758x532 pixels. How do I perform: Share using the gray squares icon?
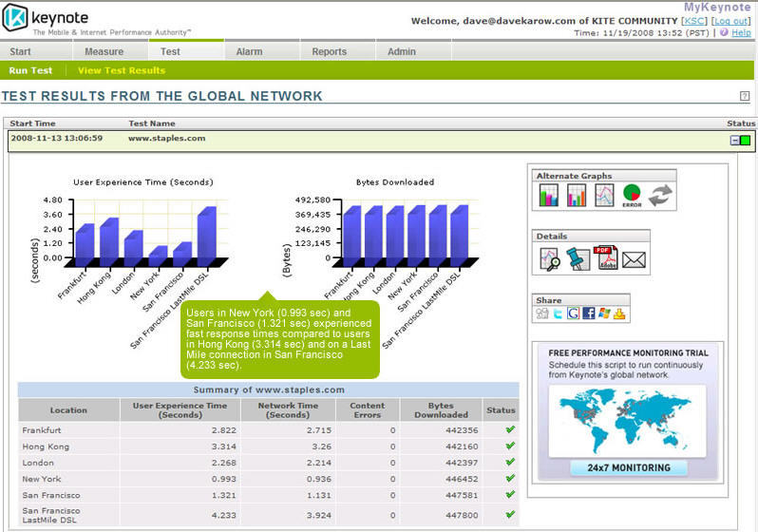[x=542, y=313]
